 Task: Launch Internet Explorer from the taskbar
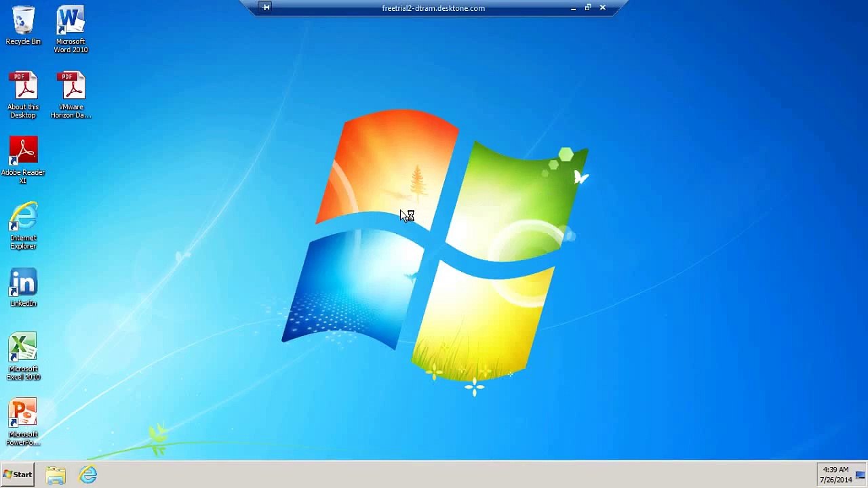tap(88, 475)
